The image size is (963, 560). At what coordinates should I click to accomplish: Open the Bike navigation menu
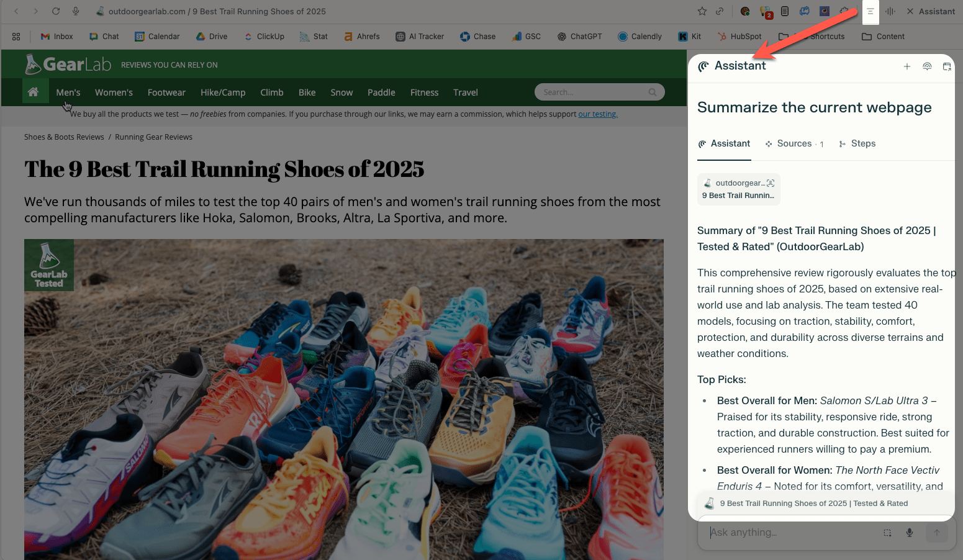coord(307,93)
